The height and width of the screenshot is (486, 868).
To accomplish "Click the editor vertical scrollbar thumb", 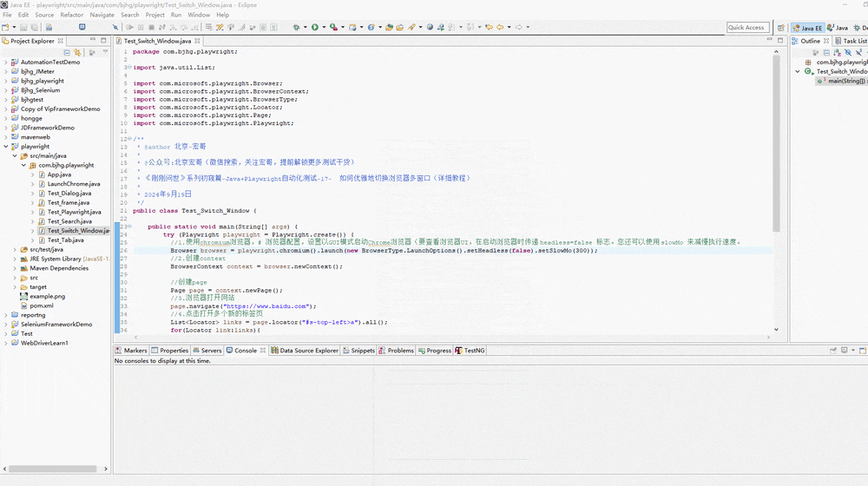I will click(x=776, y=144).
